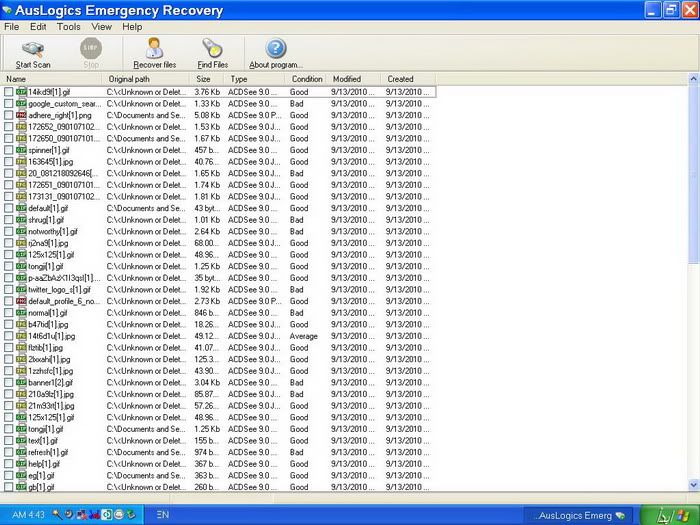
Task: Open the Edit menu
Action: [x=38, y=27]
